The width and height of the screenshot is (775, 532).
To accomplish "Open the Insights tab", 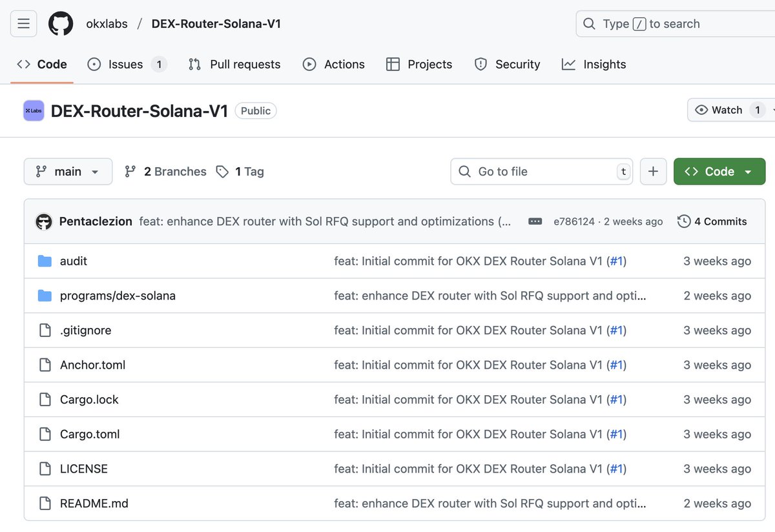I will coord(594,64).
